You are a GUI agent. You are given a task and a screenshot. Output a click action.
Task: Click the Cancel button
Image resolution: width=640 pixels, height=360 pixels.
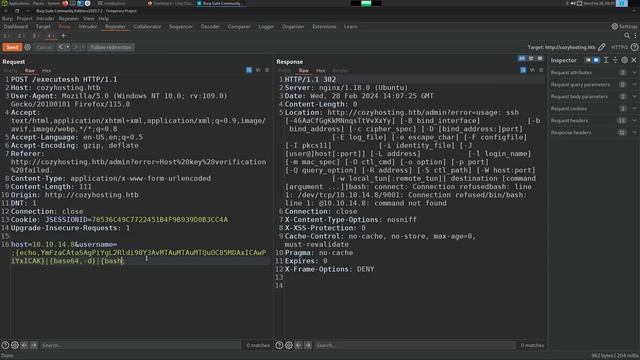[44, 47]
